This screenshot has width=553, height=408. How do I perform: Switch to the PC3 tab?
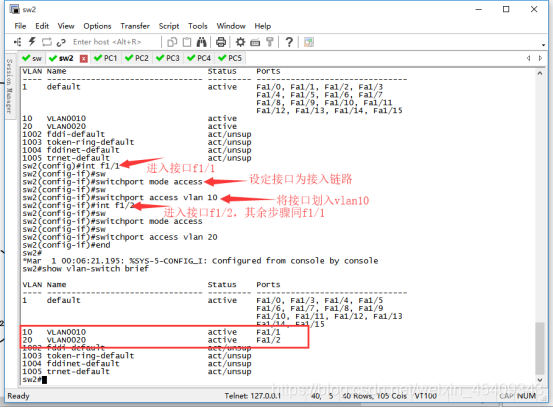(x=168, y=58)
